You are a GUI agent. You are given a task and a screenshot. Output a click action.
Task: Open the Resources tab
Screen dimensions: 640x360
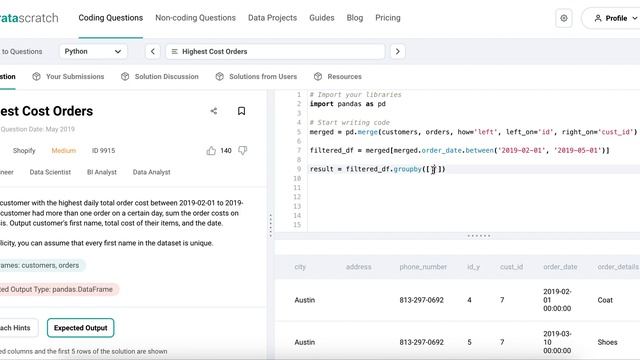click(x=344, y=76)
